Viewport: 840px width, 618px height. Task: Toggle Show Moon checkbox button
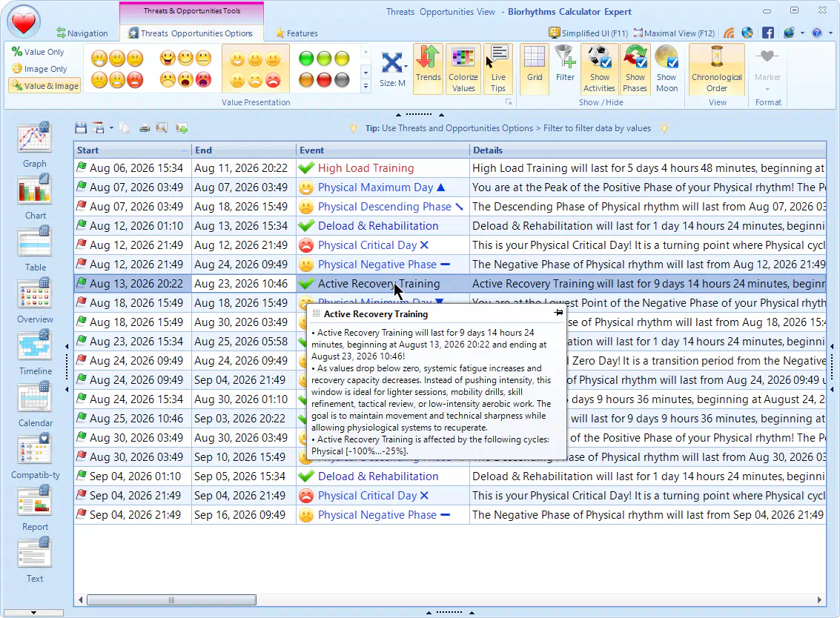click(x=667, y=69)
